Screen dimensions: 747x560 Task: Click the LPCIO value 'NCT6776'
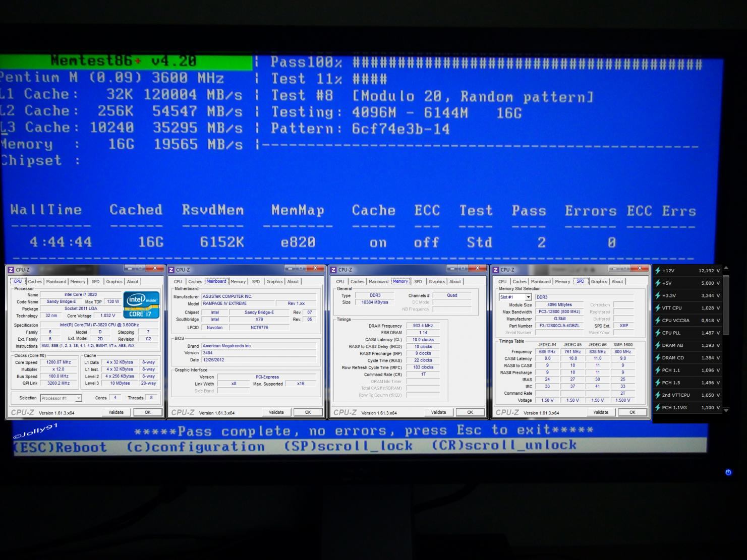coord(259,328)
